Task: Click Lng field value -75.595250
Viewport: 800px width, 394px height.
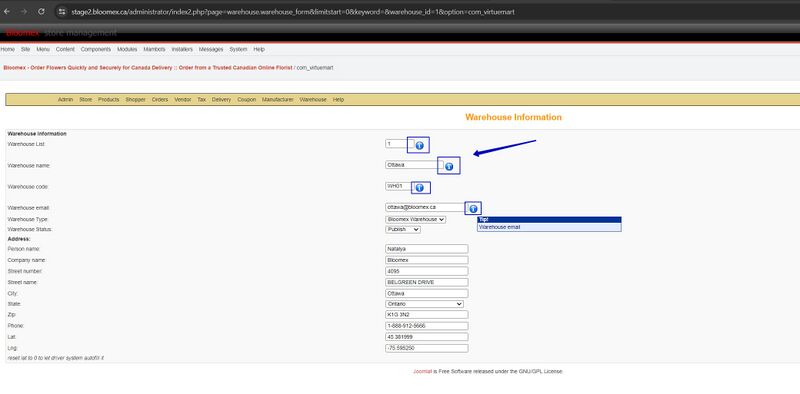Action: (x=427, y=349)
